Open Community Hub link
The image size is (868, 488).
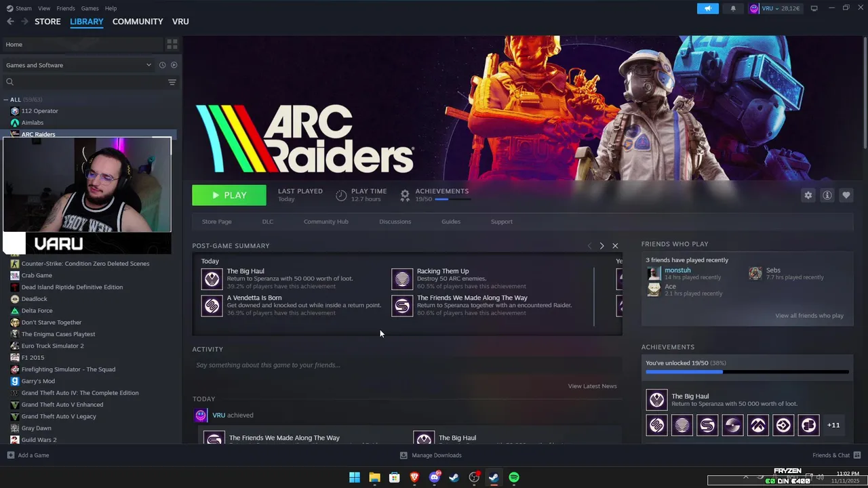(325, 222)
